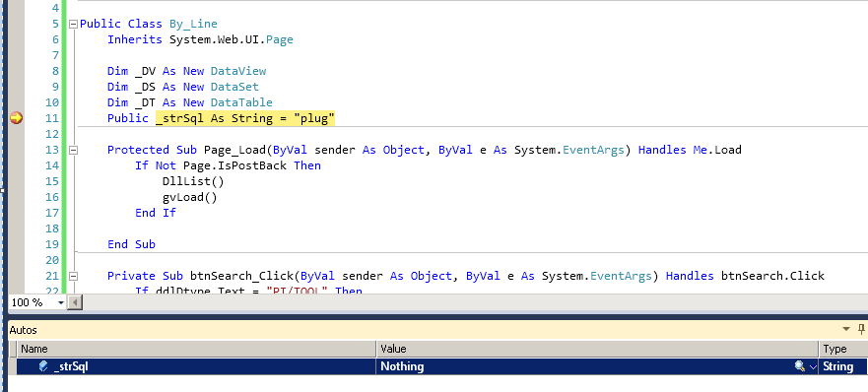Click the By_Line class name on line 5
Image resolution: width=868 pixels, height=392 pixels.
click(x=193, y=24)
